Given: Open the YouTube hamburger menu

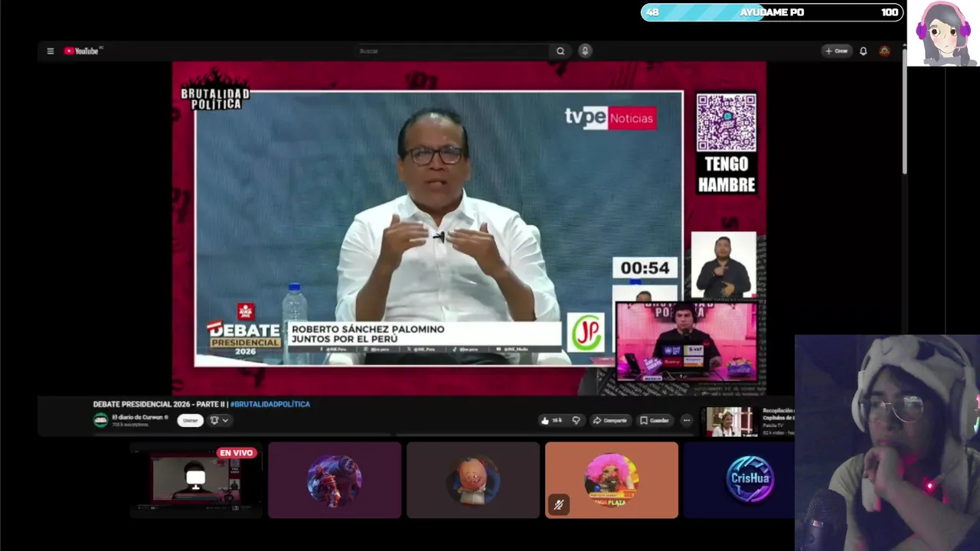Looking at the screenshot, I should tap(51, 51).
